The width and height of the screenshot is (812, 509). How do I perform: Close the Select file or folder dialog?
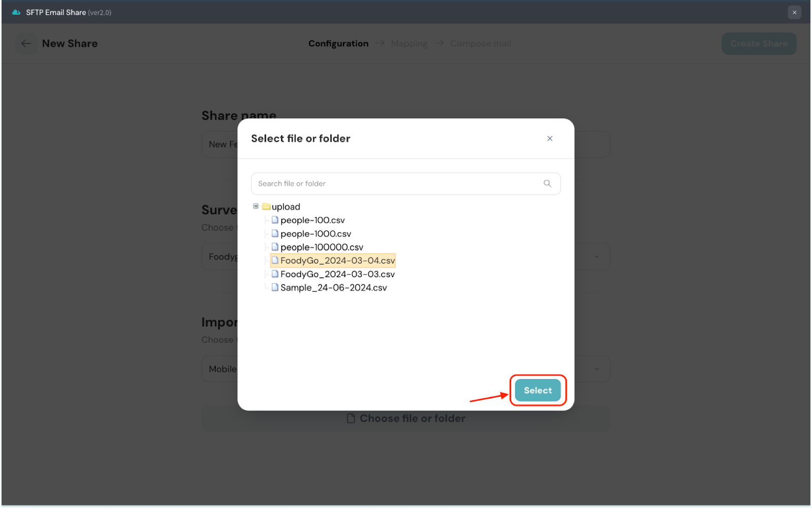550,139
